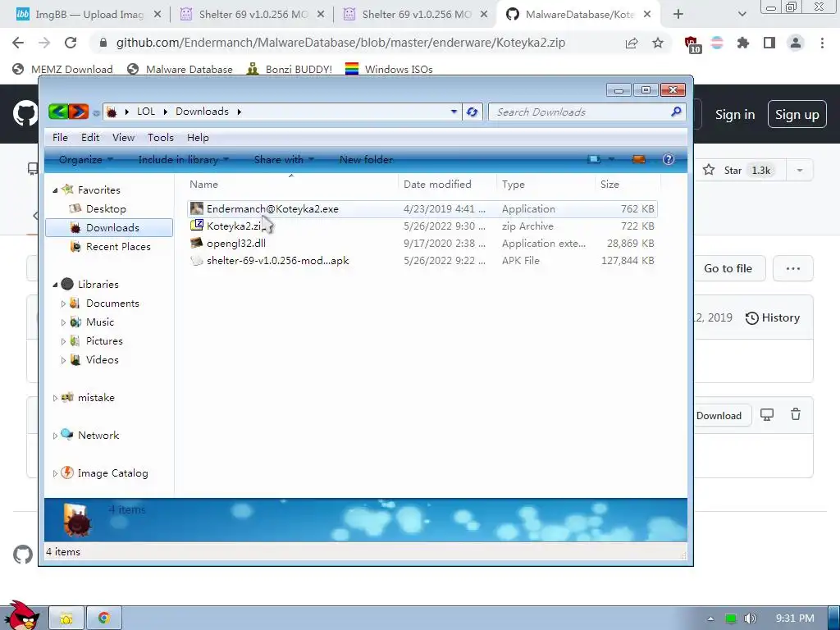Click New folder button
840x630 pixels.
point(367,160)
